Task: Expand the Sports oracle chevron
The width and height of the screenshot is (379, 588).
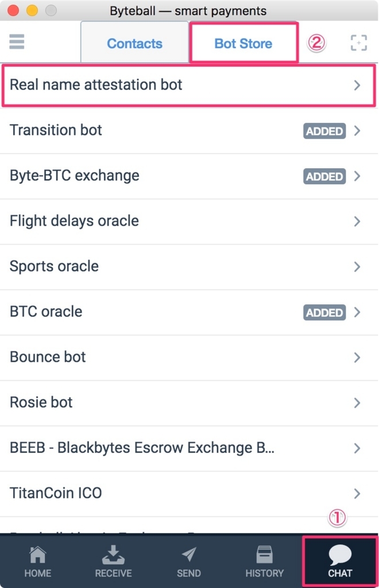Action: coord(357,266)
